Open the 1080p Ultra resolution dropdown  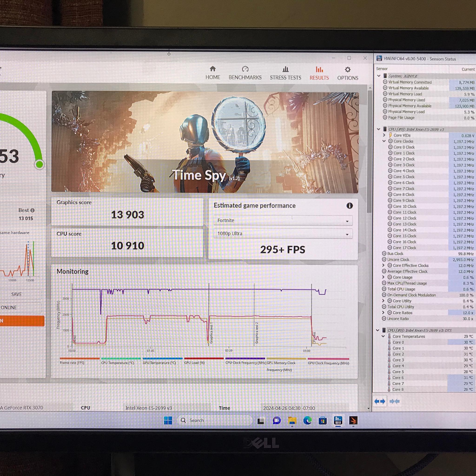(283, 234)
